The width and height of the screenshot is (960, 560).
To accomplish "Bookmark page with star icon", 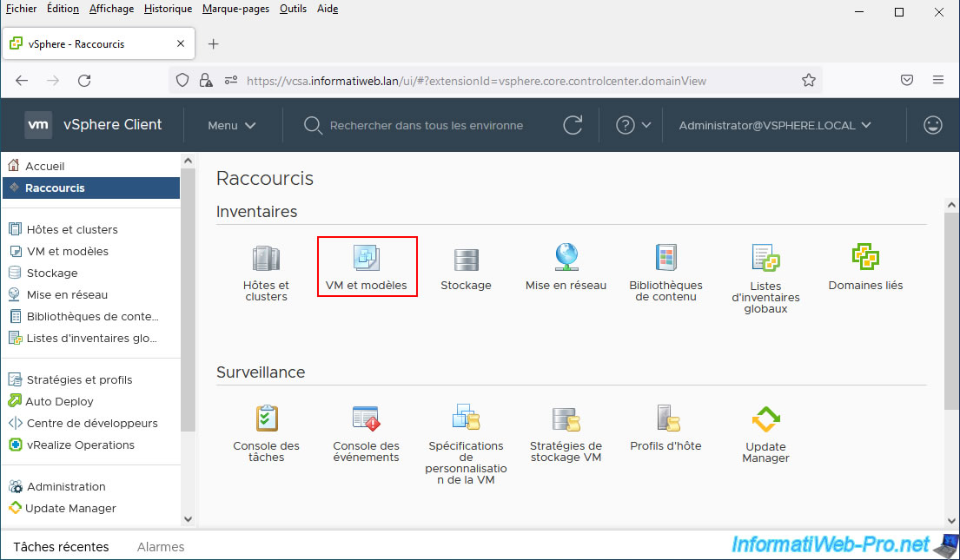I will (809, 80).
